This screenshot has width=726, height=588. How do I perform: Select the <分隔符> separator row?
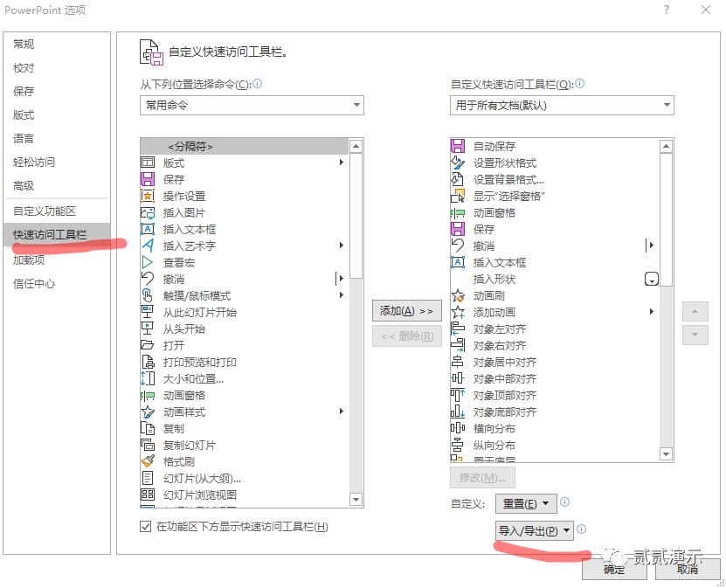[245, 146]
